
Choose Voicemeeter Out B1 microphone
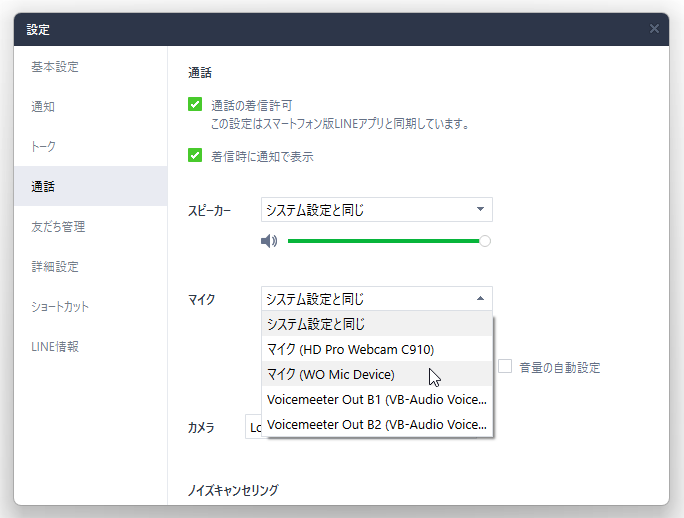(x=377, y=399)
